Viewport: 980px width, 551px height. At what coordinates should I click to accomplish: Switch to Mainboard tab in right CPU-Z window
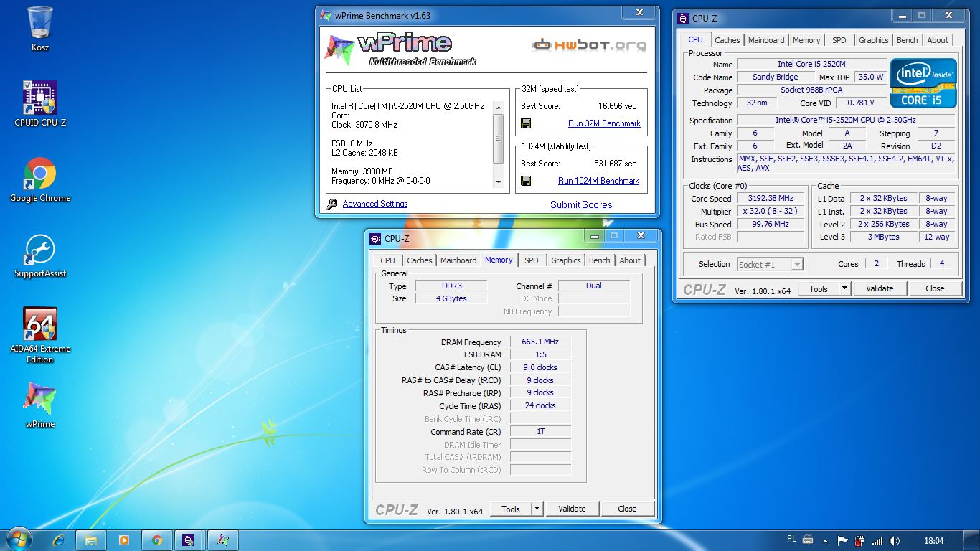click(766, 40)
